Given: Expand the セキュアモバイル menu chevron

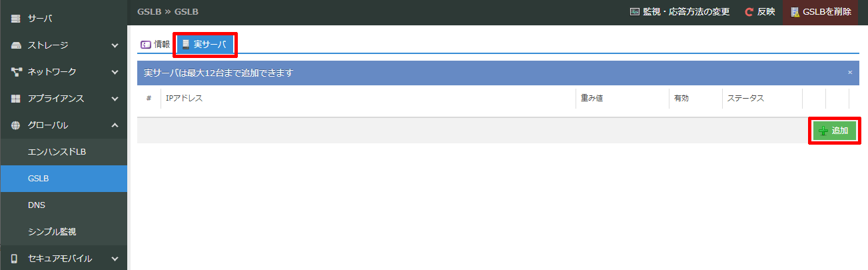Looking at the screenshot, I should [115, 259].
